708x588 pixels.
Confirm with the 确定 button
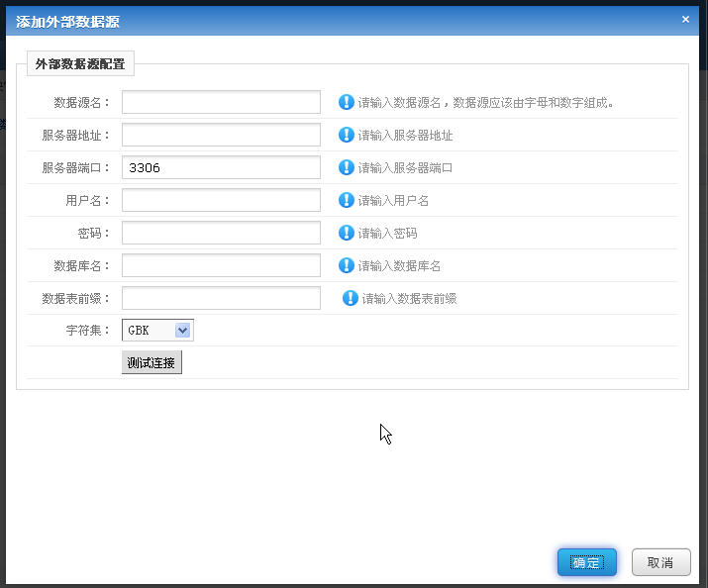[587, 562]
